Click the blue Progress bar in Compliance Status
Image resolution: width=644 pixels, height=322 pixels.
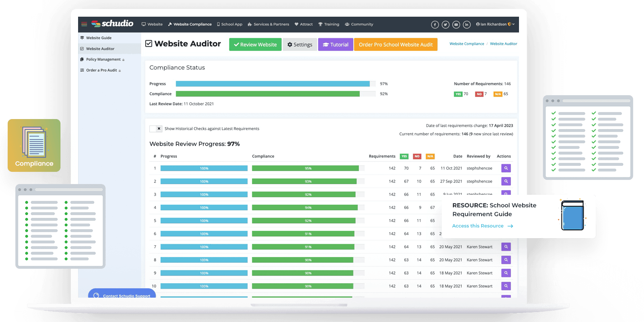tap(273, 84)
